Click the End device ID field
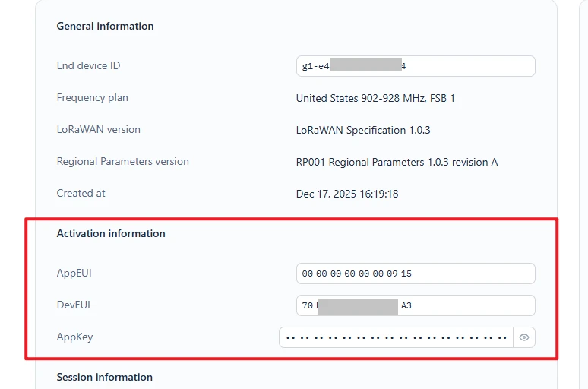The image size is (588, 389). (416, 66)
